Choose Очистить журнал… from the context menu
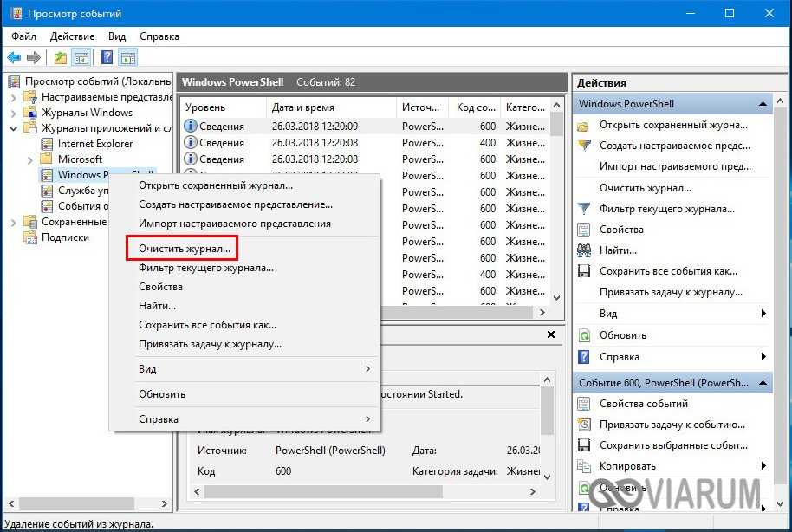Viewport: 792px width, 532px height. (185, 249)
